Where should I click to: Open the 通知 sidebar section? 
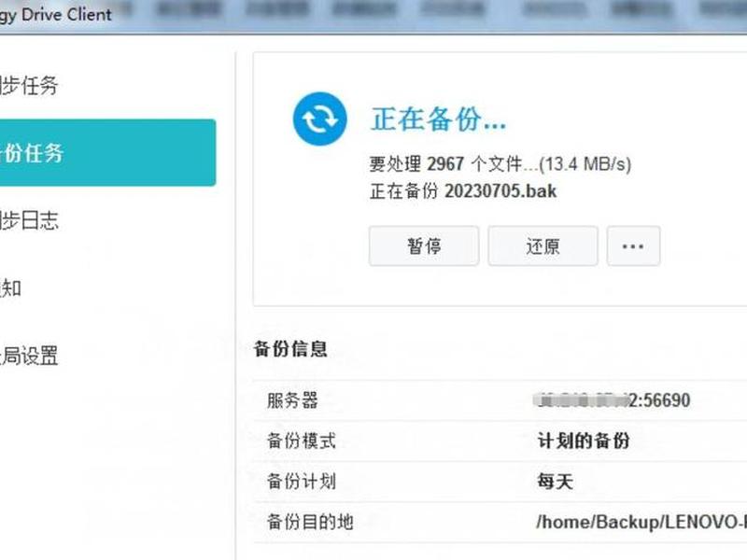tap(10, 288)
